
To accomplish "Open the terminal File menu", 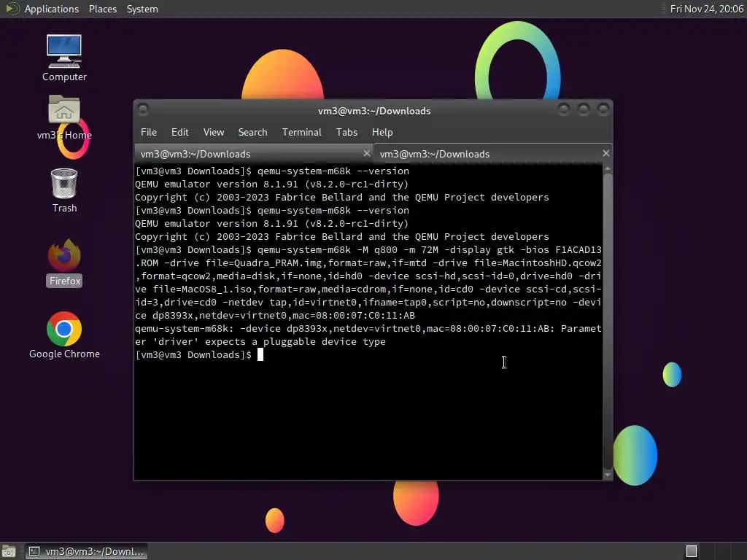I will click(x=149, y=133).
